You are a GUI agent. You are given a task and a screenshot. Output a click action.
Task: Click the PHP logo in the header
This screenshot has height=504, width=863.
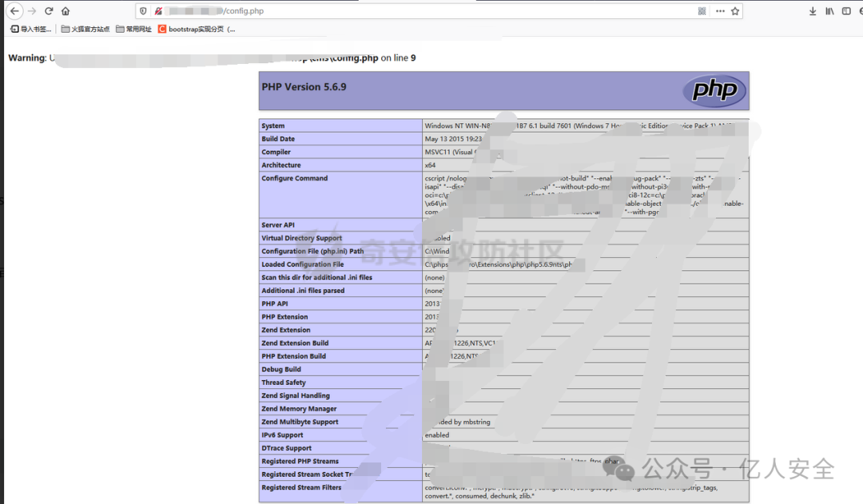714,90
